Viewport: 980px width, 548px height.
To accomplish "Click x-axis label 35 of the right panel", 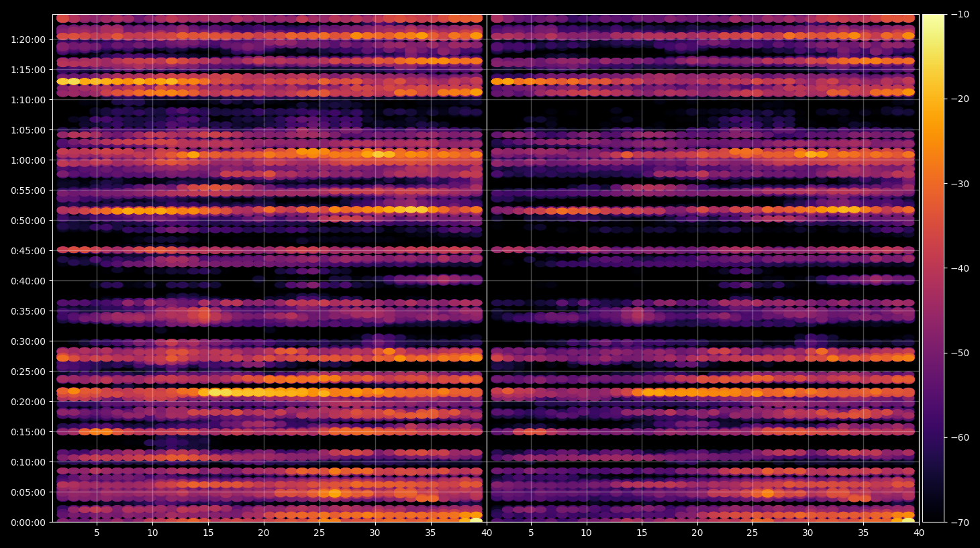I will coord(863,533).
